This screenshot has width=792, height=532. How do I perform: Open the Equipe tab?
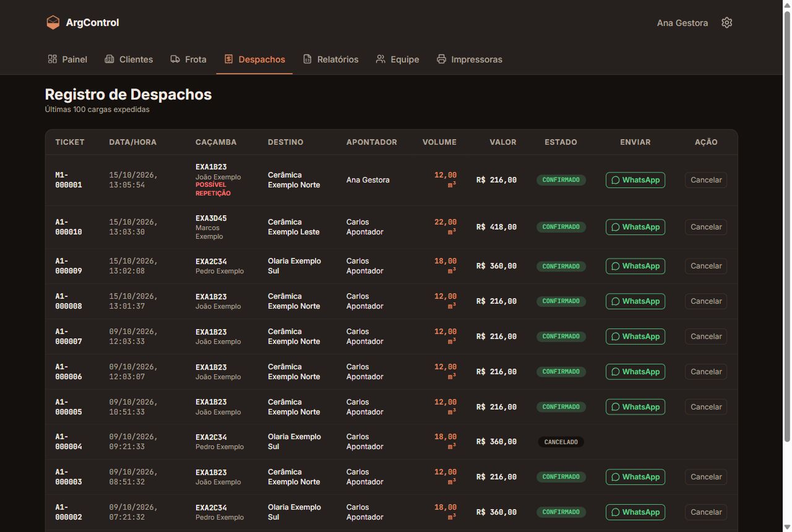(397, 59)
